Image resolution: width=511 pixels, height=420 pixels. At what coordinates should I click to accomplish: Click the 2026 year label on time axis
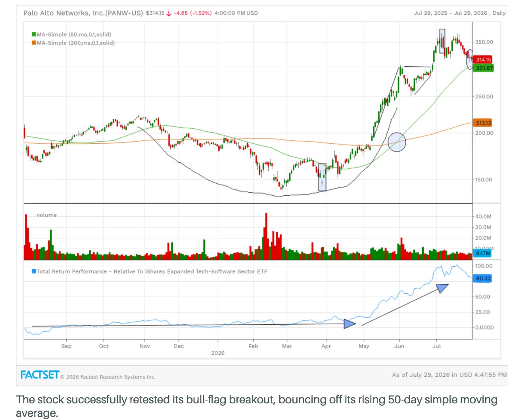(x=218, y=353)
